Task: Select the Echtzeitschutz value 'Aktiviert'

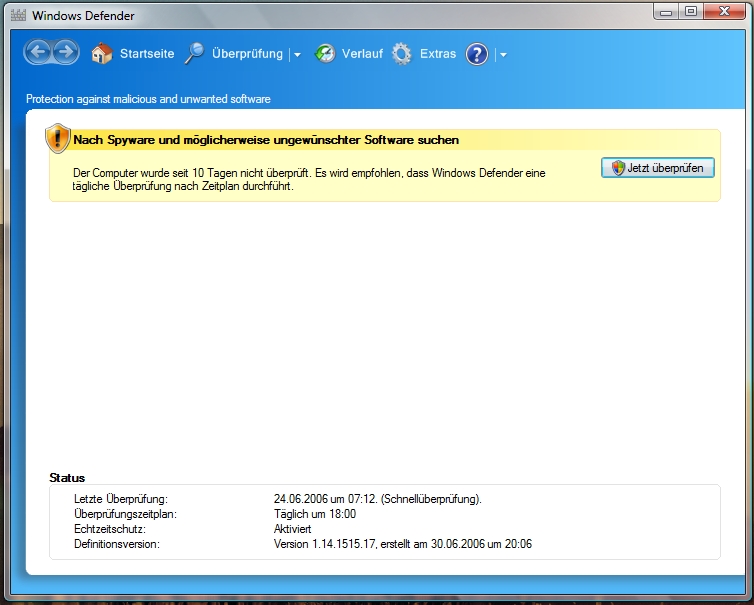Action: (292, 529)
